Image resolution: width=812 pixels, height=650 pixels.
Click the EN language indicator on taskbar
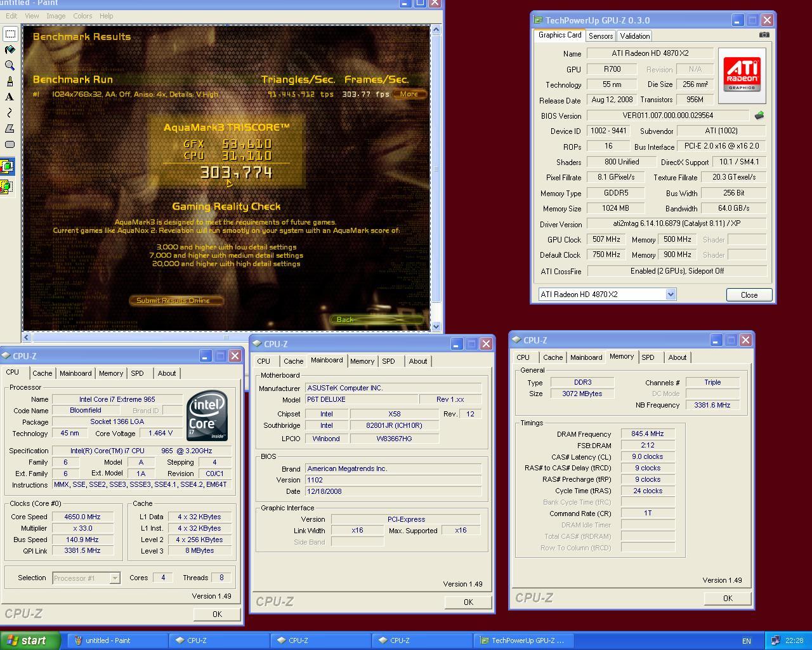point(747,641)
